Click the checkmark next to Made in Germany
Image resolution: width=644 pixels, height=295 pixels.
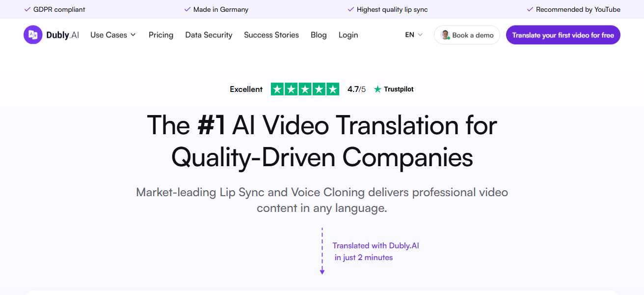coord(187,9)
